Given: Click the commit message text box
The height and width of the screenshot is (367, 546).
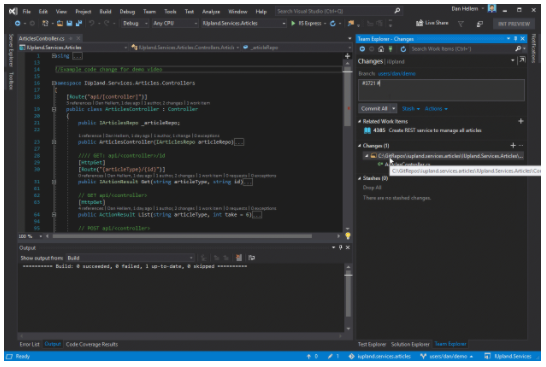Looking at the screenshot, I should (x=441, y=90).
